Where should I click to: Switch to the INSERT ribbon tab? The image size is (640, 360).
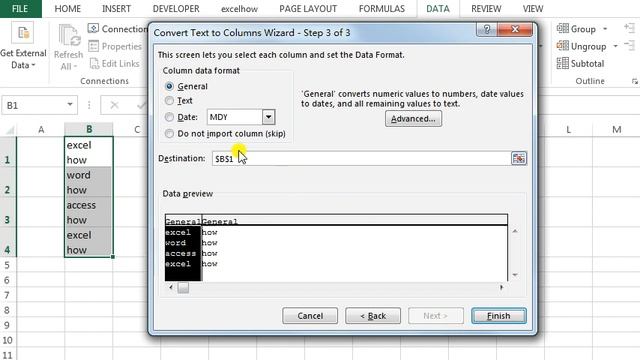[x=116, y=9]
